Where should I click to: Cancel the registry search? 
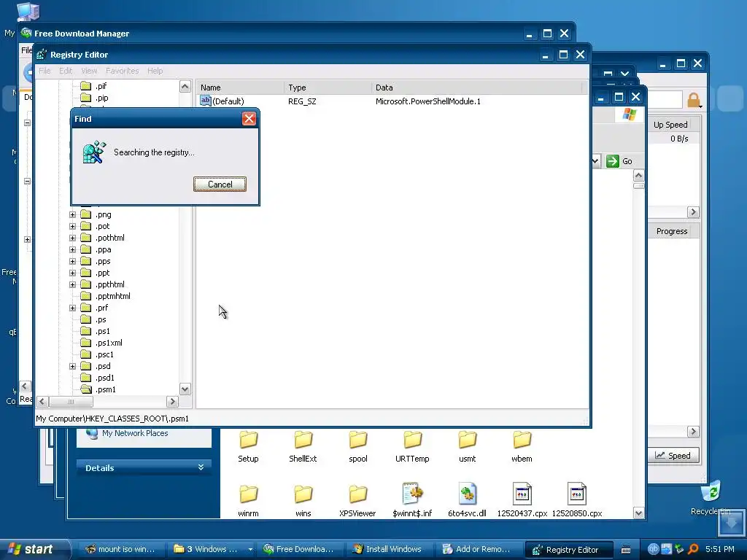220,184
